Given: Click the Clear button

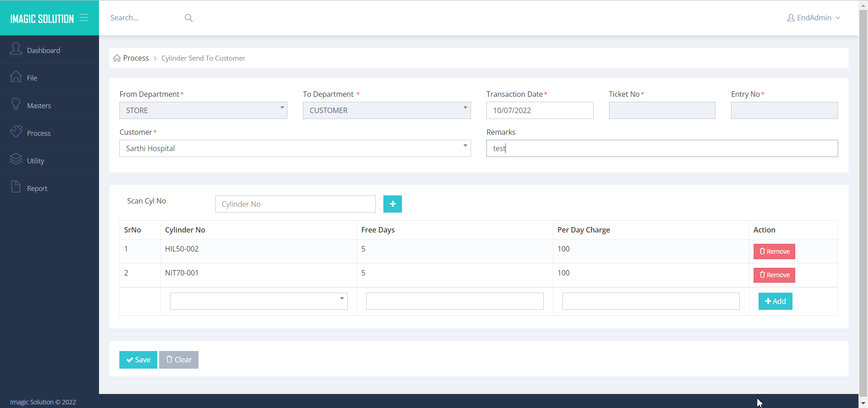Looking at the screenshot, I should pyautogui.click(x=179, y=360).
